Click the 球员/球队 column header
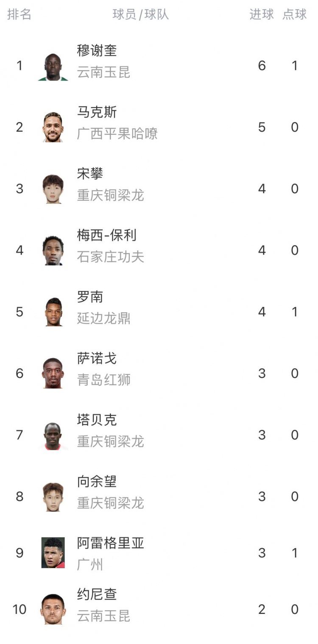Screen dimensions: 318x644 141,14
